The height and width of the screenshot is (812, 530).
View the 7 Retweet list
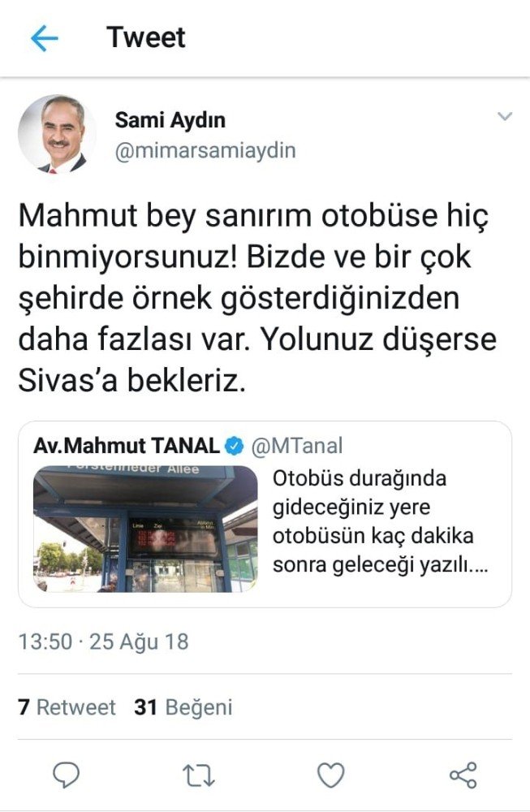pos(67,707)
